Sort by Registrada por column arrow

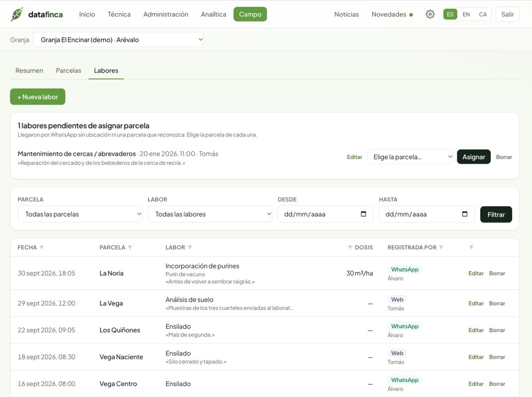point(441,247)
